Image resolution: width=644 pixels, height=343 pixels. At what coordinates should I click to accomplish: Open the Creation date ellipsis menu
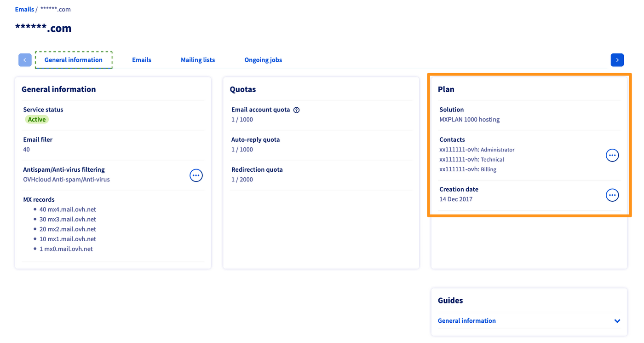612,195
